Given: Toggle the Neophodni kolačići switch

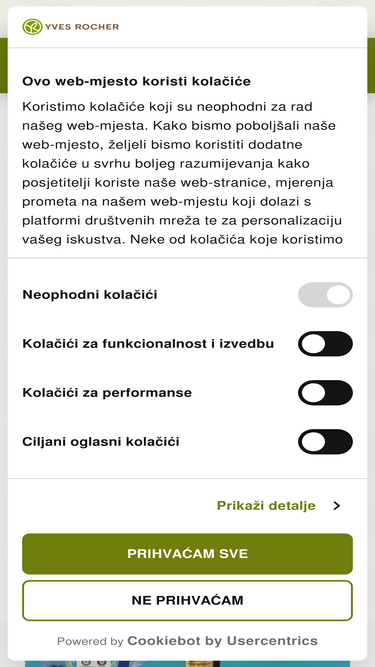Looking at the screenshot, I should (325, 294).
